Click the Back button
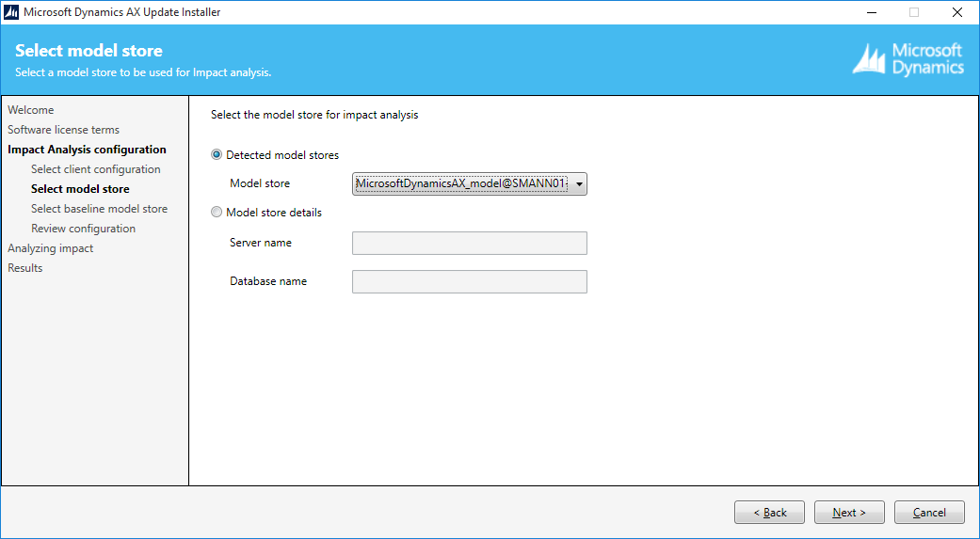The width and height of the screenshot is (980, 539). (769, 512)
